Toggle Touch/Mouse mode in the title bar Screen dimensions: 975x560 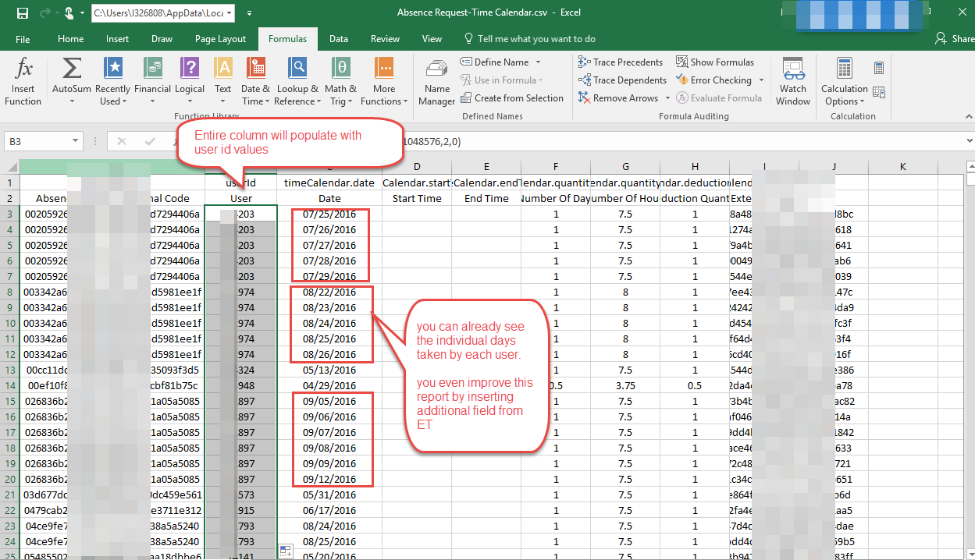(69, 13)
